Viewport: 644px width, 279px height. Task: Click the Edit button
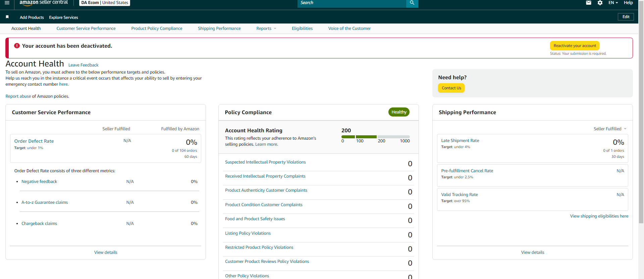[626, 17]
